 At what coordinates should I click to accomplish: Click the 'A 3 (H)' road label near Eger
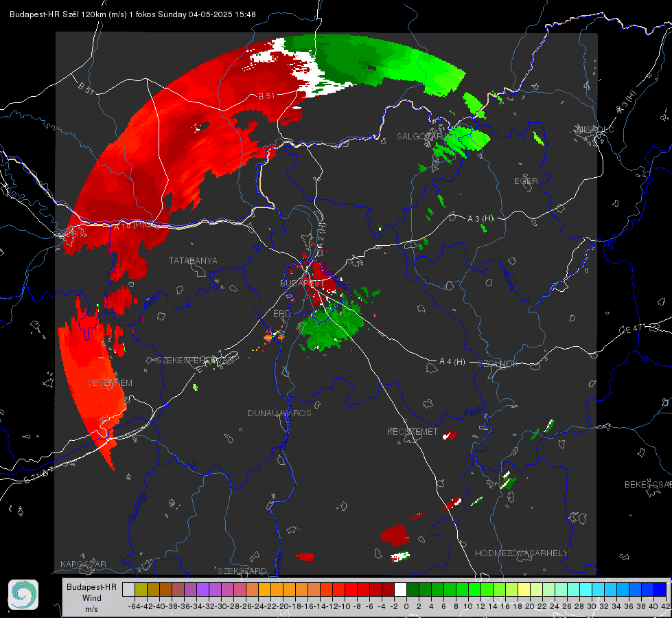pos(480,218)
